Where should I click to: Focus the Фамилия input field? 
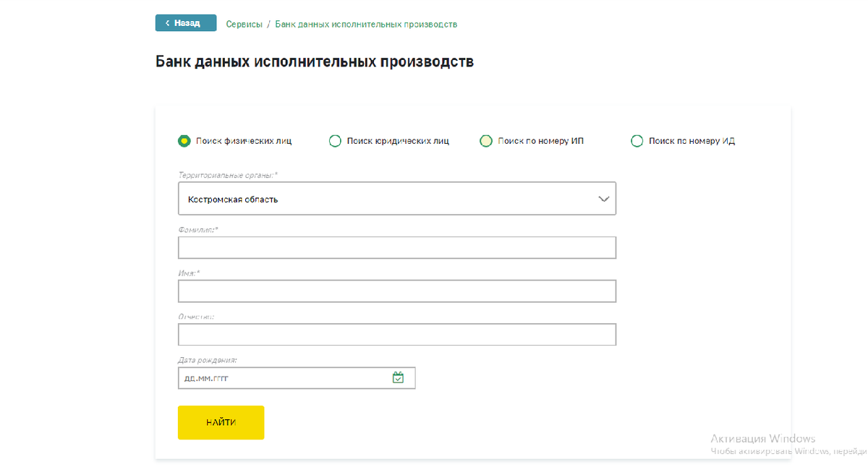tap(397, 247)
